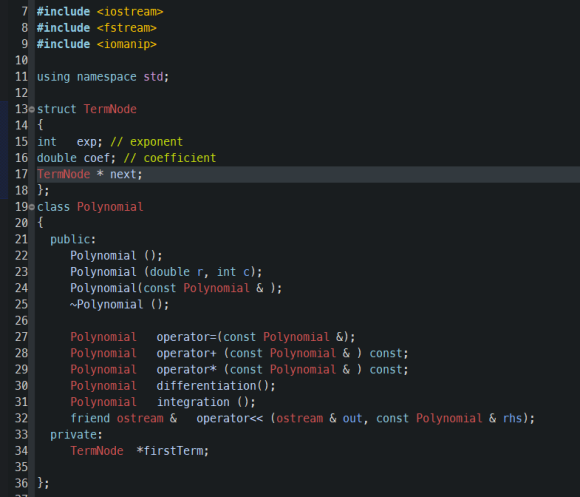Screen dimensions: 580x497
Task: Click line number 17 in the gutter
Action: (21, 174)
